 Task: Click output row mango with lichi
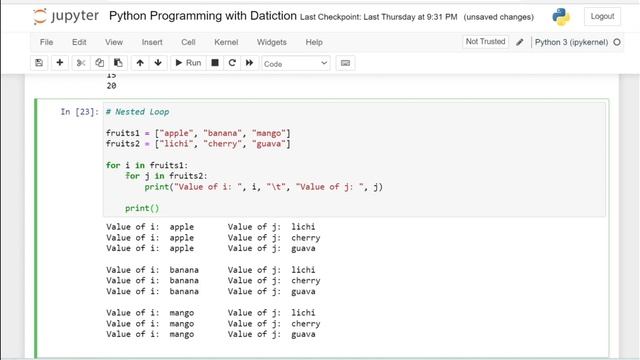click(x=211, y=313)
